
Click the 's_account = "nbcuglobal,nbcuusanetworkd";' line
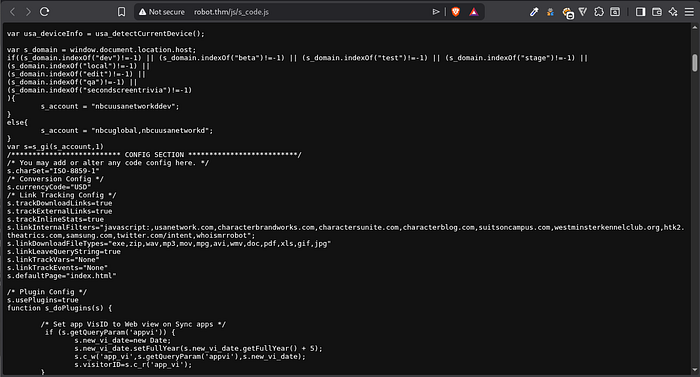click(127, 130)
